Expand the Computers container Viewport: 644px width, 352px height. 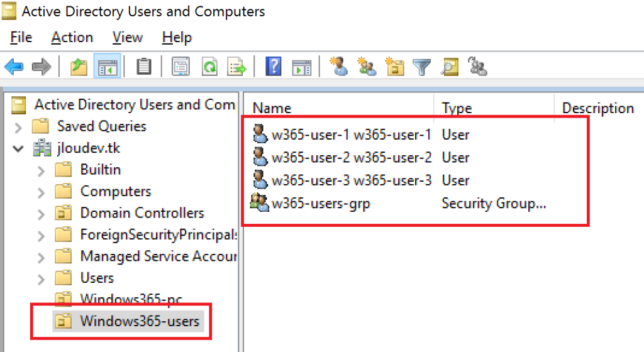click(x=41, y=192)
